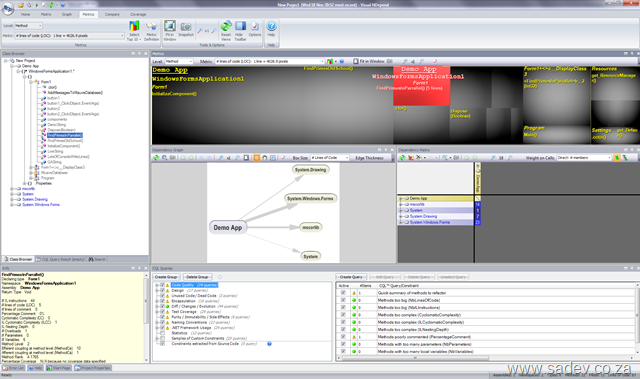Screen dimensions: 640x379
Task: Click Fit in Window in Metrics panel toolbar
Action: [x=369, y=61]
